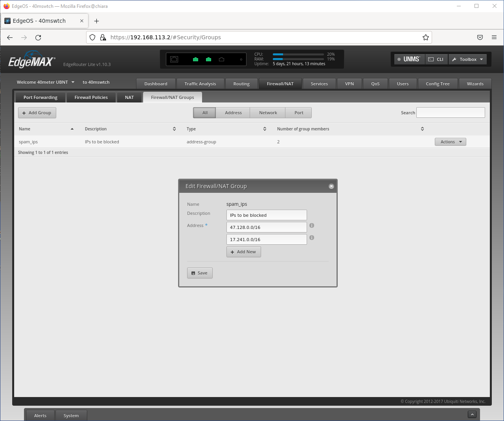
Task: Click the groups Search field
Action: click(450, 113)
